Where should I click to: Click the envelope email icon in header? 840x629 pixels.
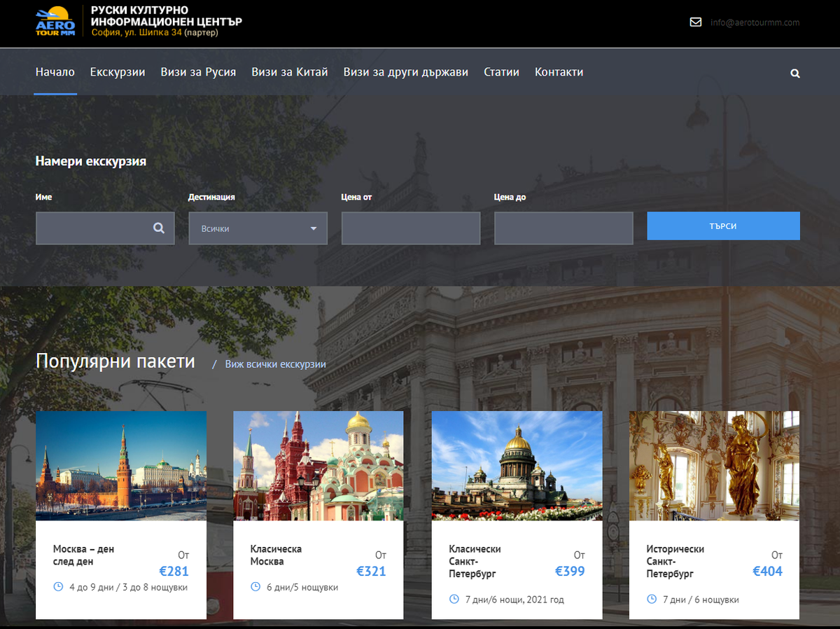pos(696,22)
